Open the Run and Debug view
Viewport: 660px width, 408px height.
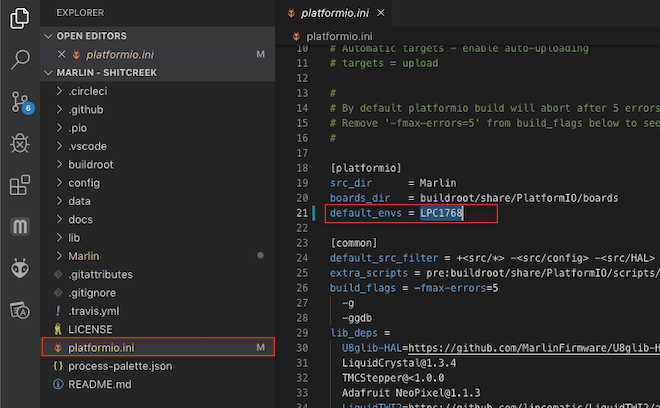point(20,143)
